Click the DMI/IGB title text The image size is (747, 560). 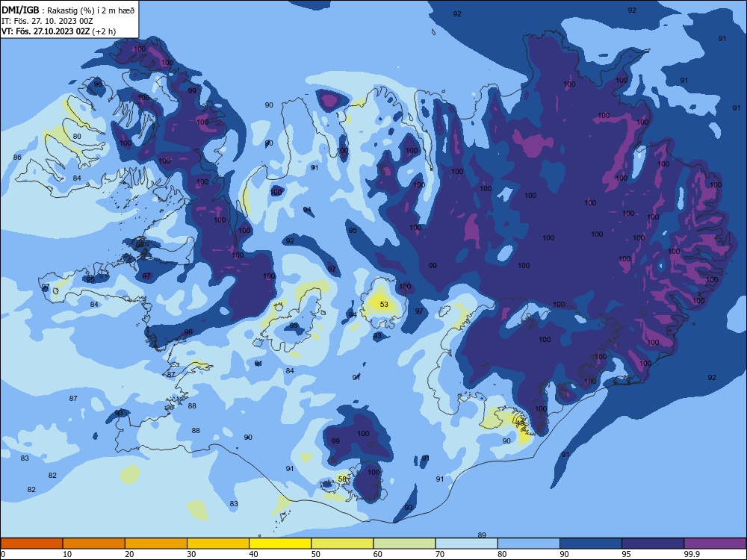click(20, 10)
